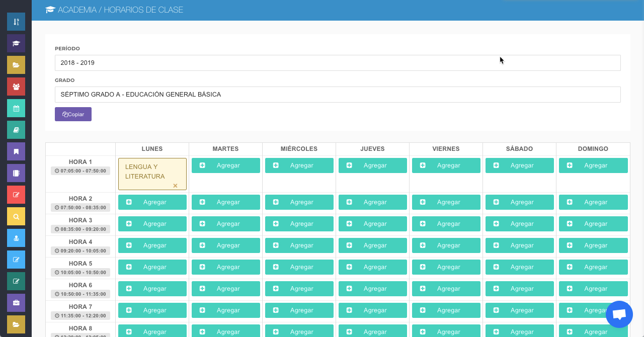The width and height of the screenshot is (644, 337).
Task: Open the Período dropdown showing 2018 - 2019
Action: point(337,63)
